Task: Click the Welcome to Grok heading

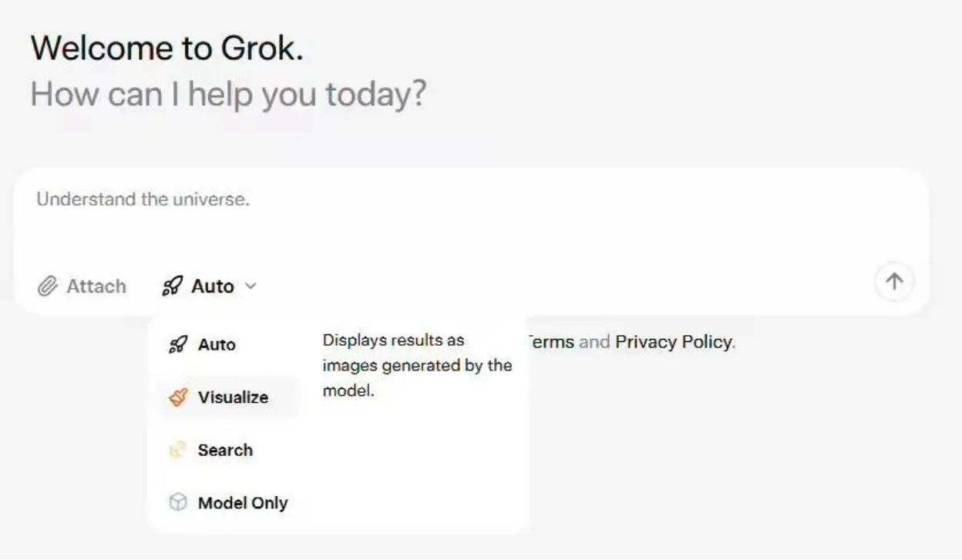Action: tap(167, 49)
